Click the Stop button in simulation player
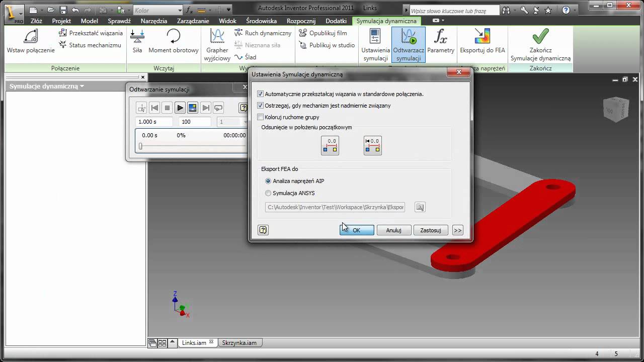The height and width of the screenshot is (362, 644). coord(168,108)
